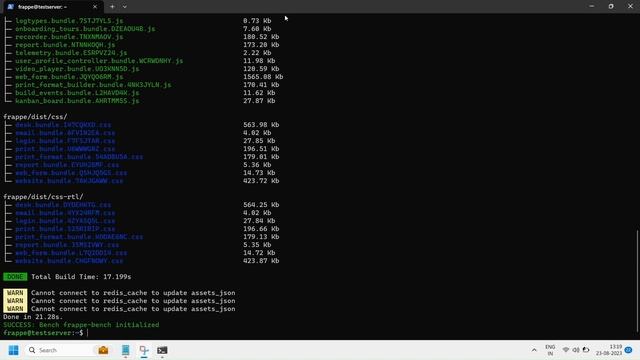Viewport: 640px width, 360px height.
Task: Click the '179.13 Kb' size value
Action: click(261, 237)
